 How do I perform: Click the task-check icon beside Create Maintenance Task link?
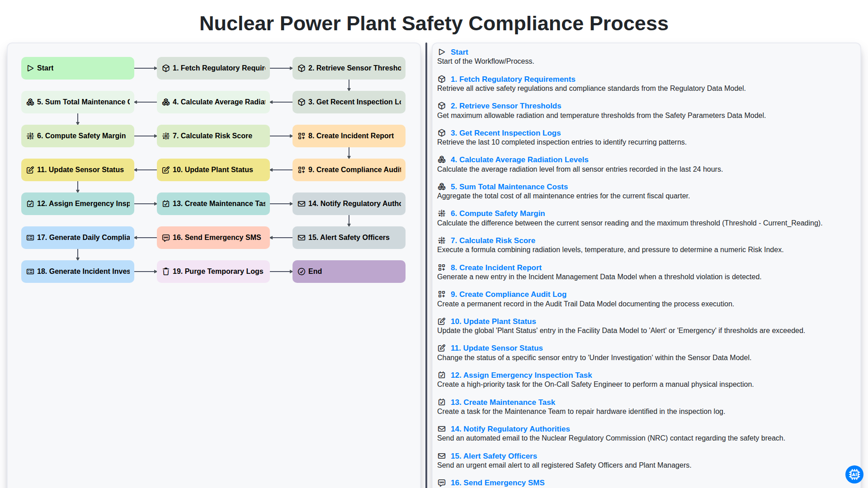tap(442, 402)
